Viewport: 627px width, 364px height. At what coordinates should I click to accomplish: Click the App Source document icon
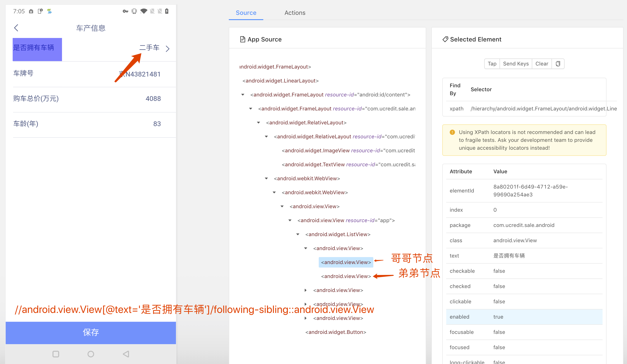tap(242, 39)
